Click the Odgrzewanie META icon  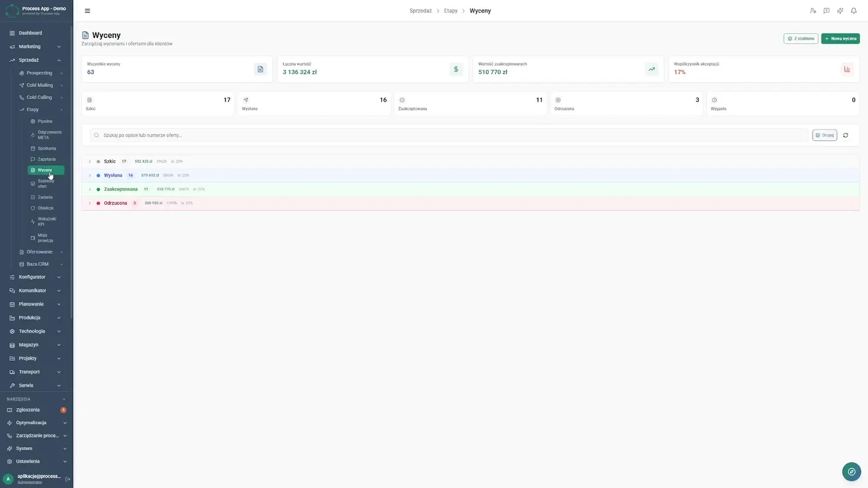33,135
